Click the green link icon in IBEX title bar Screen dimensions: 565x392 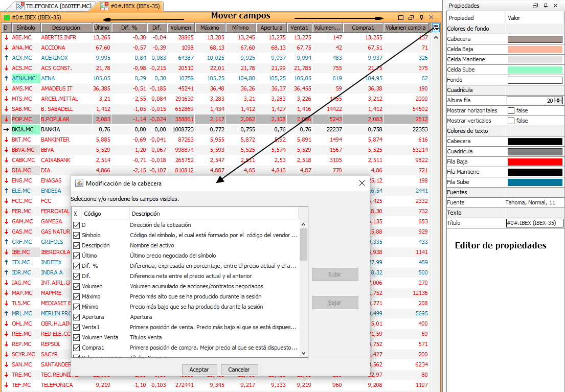click(x=7, y=17)
